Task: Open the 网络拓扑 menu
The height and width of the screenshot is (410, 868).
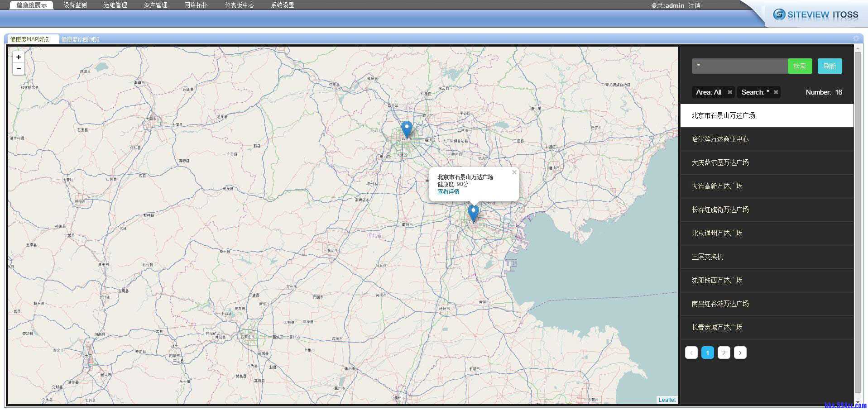Action: [x=196, y=5]
